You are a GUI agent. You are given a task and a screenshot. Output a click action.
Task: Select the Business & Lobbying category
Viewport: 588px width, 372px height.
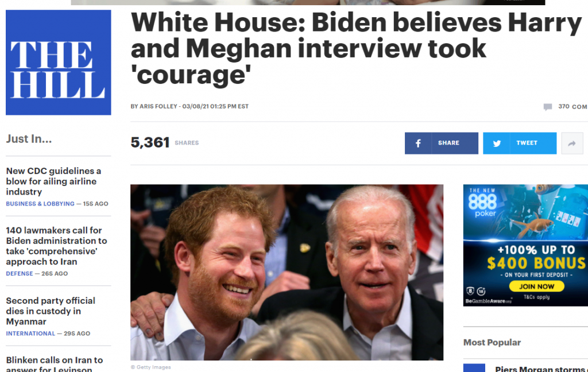(40, 204)
